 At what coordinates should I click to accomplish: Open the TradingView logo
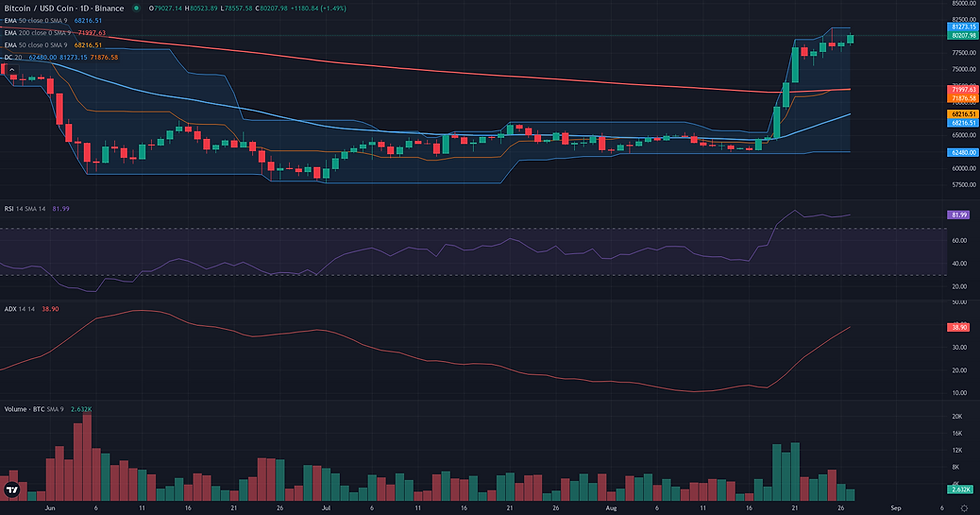click(12, 490)
